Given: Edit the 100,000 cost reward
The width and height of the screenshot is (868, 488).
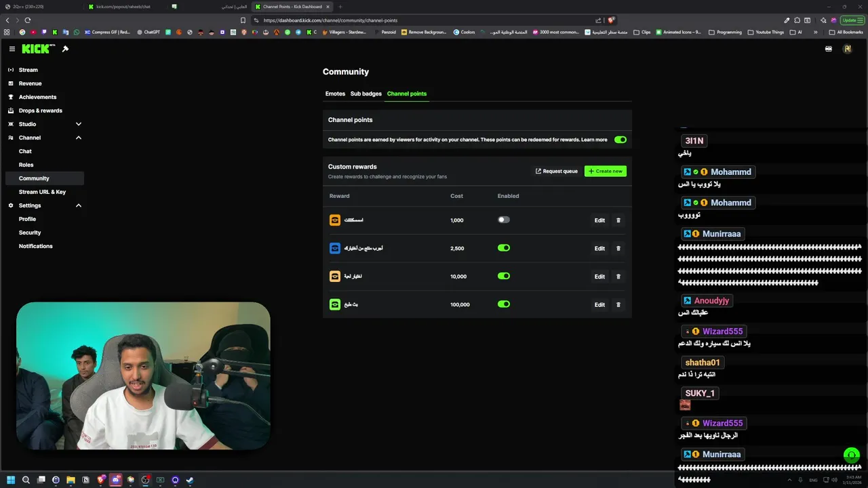Looking at the screenshot, I should (x=599, y=304).
